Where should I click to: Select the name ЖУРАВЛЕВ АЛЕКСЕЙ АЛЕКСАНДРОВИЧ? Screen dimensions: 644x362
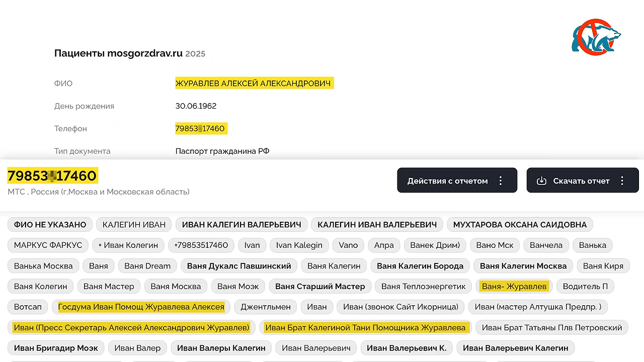click(253, 83)
